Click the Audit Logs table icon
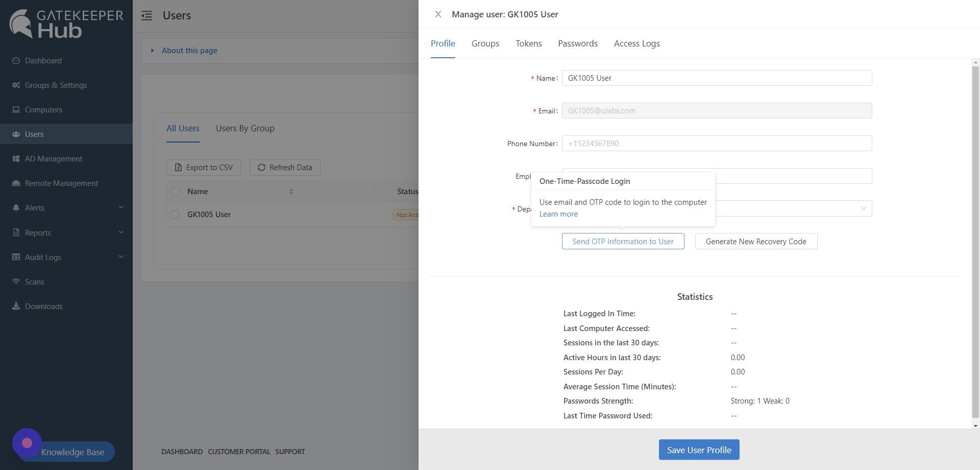 click(x=16, y=257)
